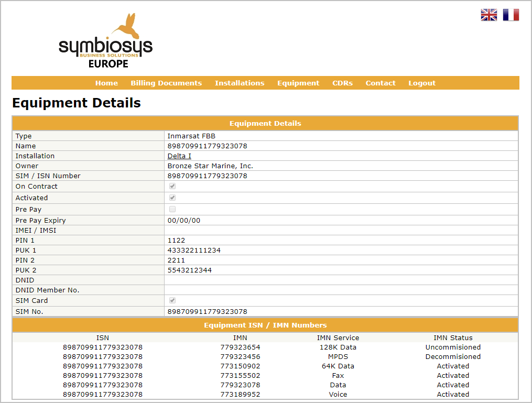The image size is (532, 403).
Task: Click the Symbiosys Europe hummingbird logo
Action: (x=105, y=41)
